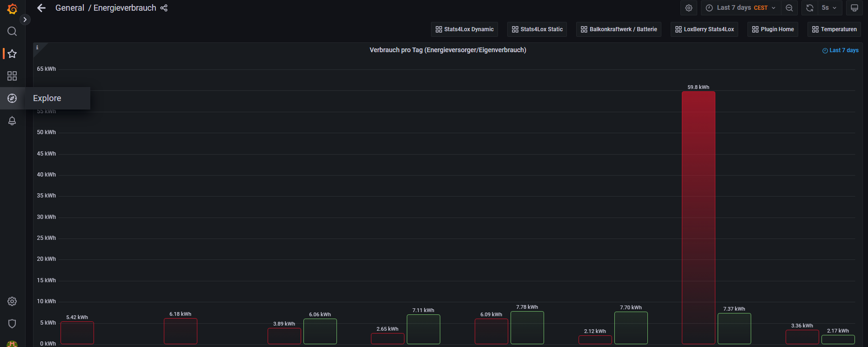
Task: Click the 65 kWh y-axis label
Action: 47,69
